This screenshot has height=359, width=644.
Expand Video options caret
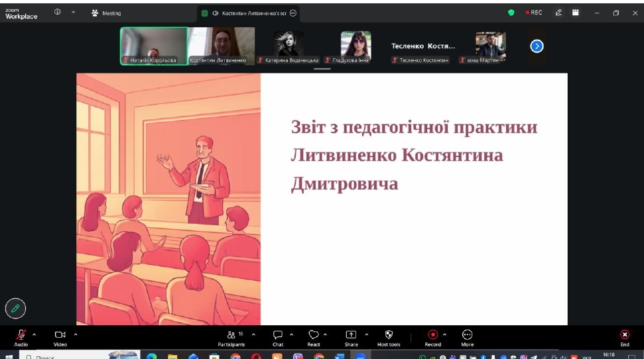76,334
